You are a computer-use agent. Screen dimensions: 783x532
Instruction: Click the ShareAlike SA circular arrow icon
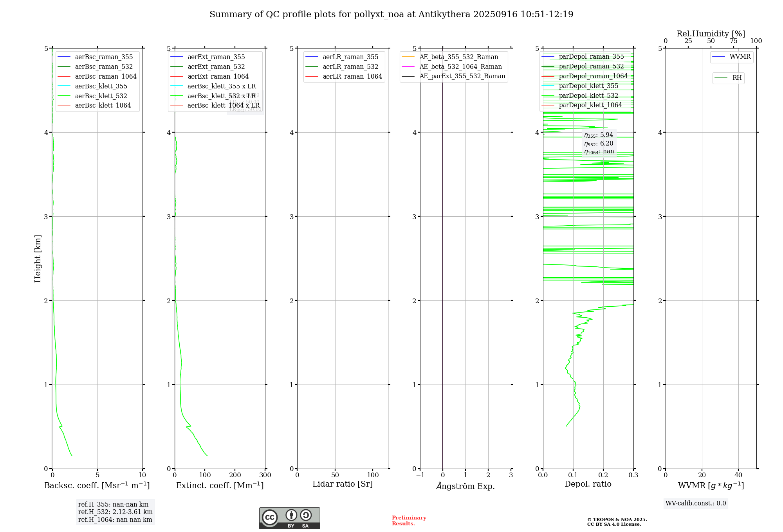(x=306, y=515)
